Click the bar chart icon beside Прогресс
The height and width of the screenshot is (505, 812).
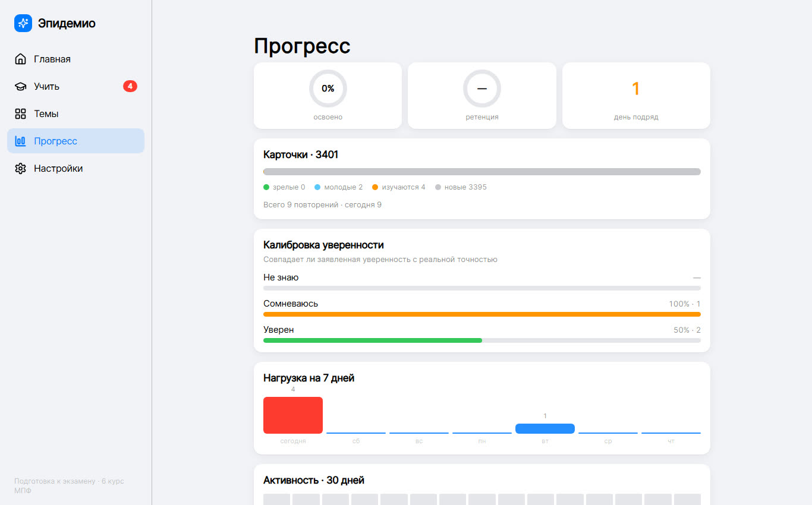pyautogui.click(x=21, y=141)
